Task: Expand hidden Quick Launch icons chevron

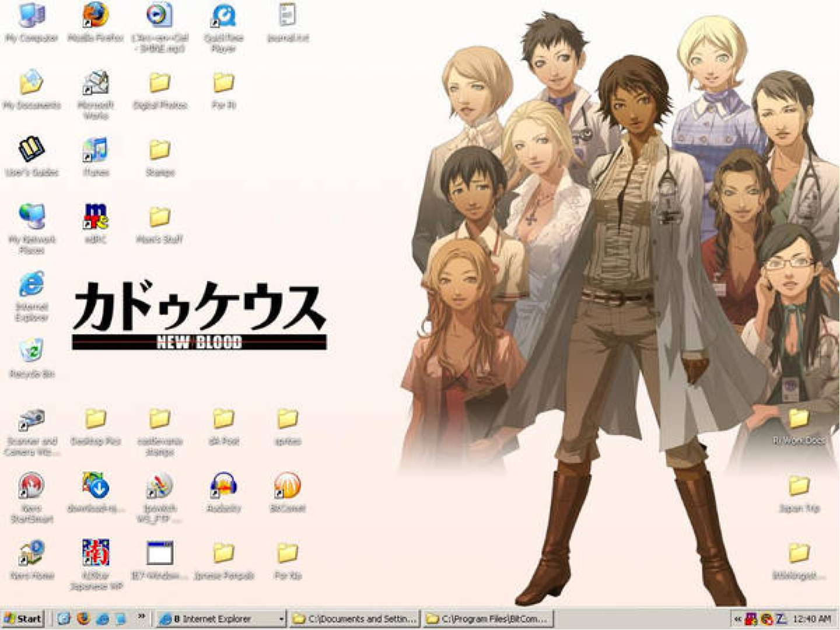Action: 141,617
